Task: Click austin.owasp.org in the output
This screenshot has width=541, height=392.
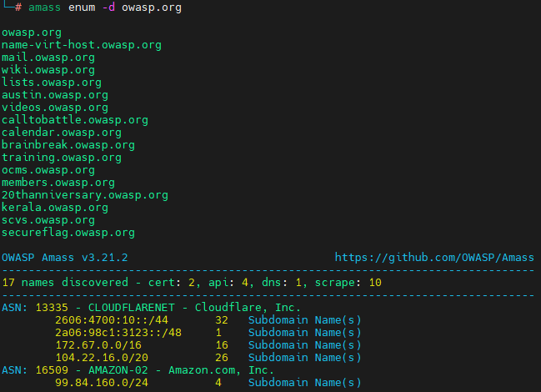Action: (54, 95)
